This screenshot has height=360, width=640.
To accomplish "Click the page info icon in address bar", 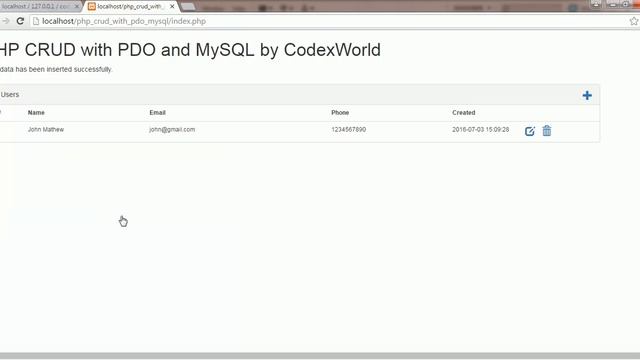I will (36, 21).
